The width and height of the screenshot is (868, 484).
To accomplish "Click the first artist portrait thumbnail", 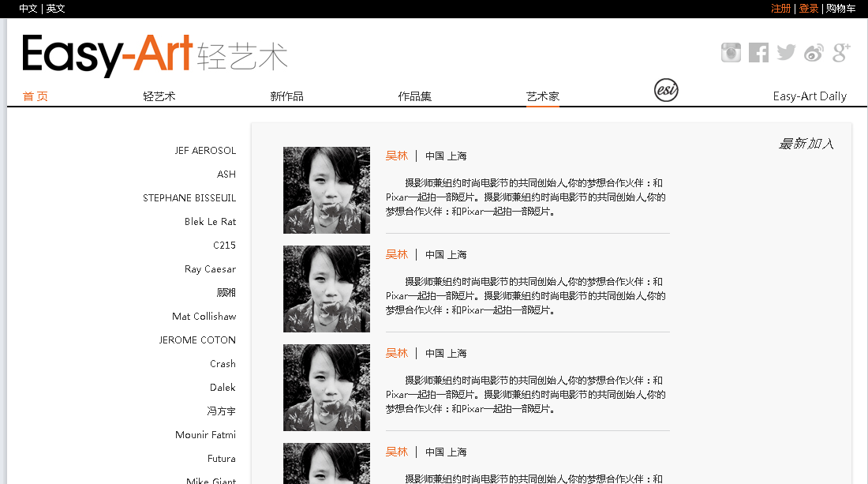I will (x=327, y=190).
